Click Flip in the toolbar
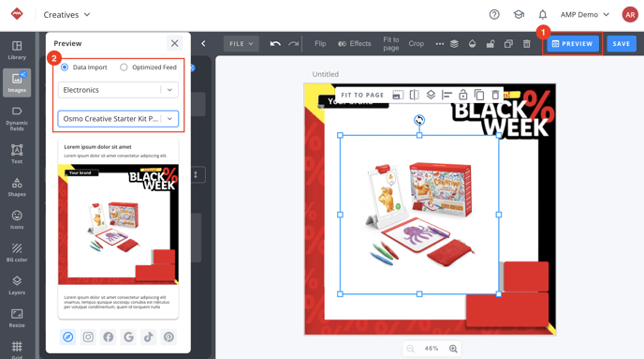644x359 pixels. click(320, 44)
